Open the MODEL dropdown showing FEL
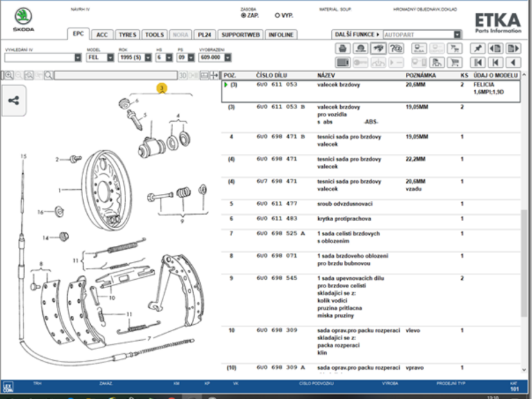Viewport: 532px width, 399px height. (x=100, y=58)
